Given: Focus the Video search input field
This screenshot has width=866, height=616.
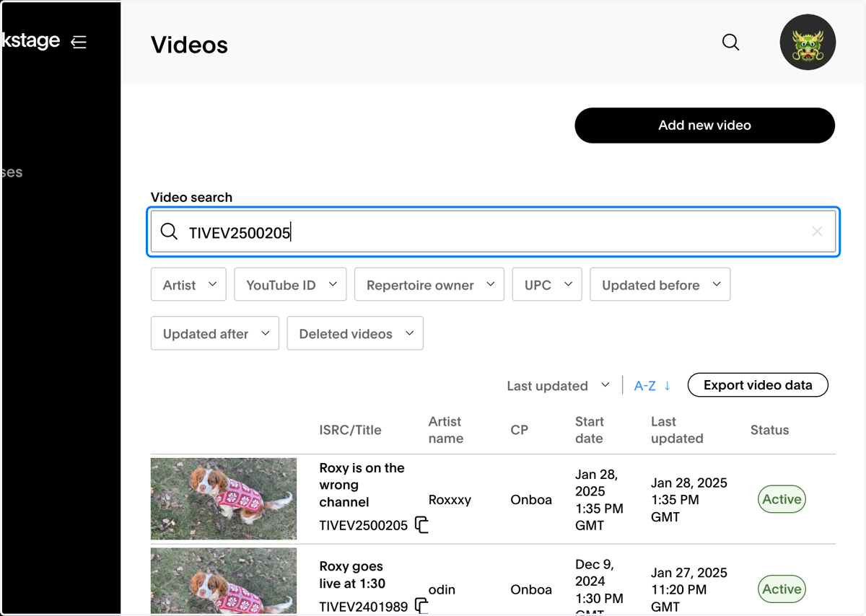Looking at the screenshot, I should [494, 232].
